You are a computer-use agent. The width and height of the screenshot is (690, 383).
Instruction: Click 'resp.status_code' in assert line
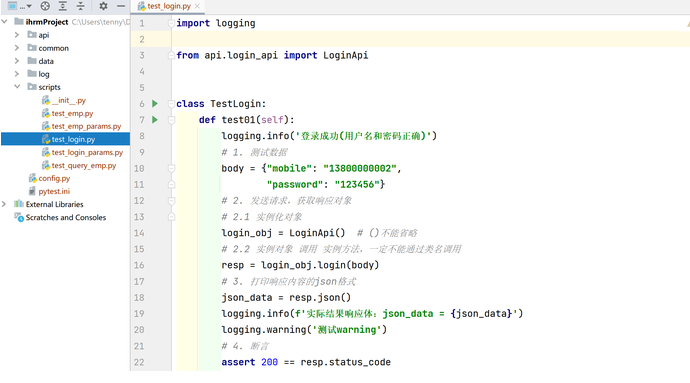coord(345,362)
